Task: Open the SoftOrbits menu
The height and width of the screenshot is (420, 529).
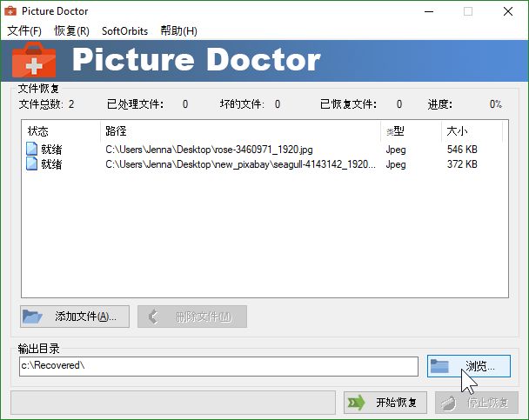Action: point(124,31)
